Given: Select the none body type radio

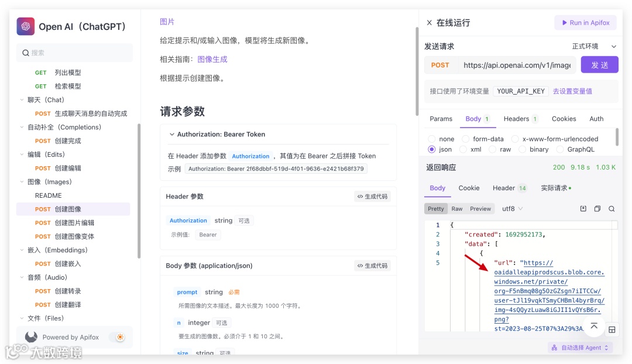Looking at the screenshot, I should [432, 139].
